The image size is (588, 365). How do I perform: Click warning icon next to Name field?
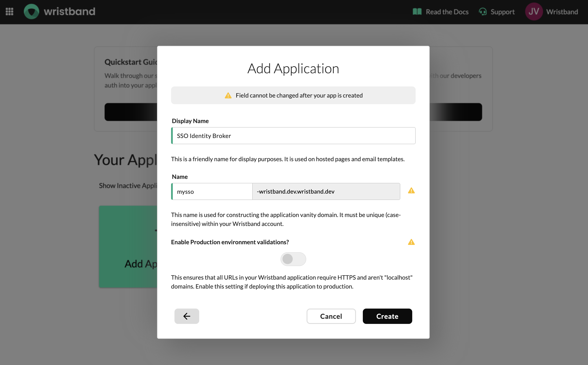click(411, 191)
